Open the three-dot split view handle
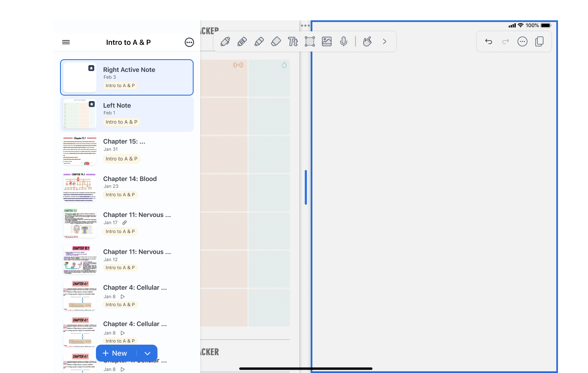This screenshot has height=373, width=588. tap(305, 26)
